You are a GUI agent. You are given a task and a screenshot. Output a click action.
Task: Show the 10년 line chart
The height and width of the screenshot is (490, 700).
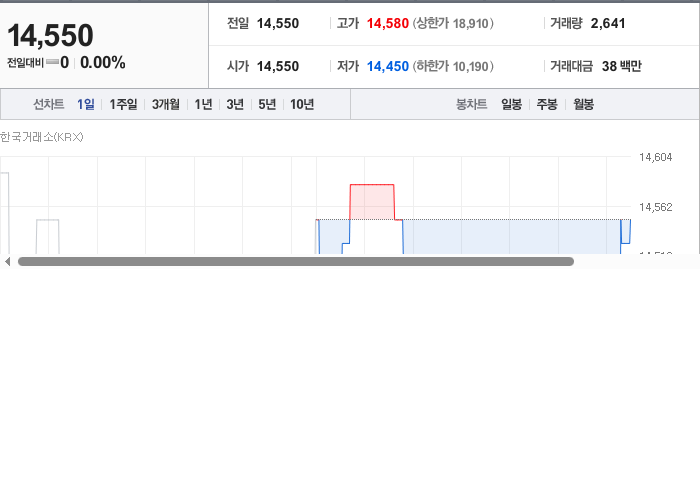pos(302,104)
